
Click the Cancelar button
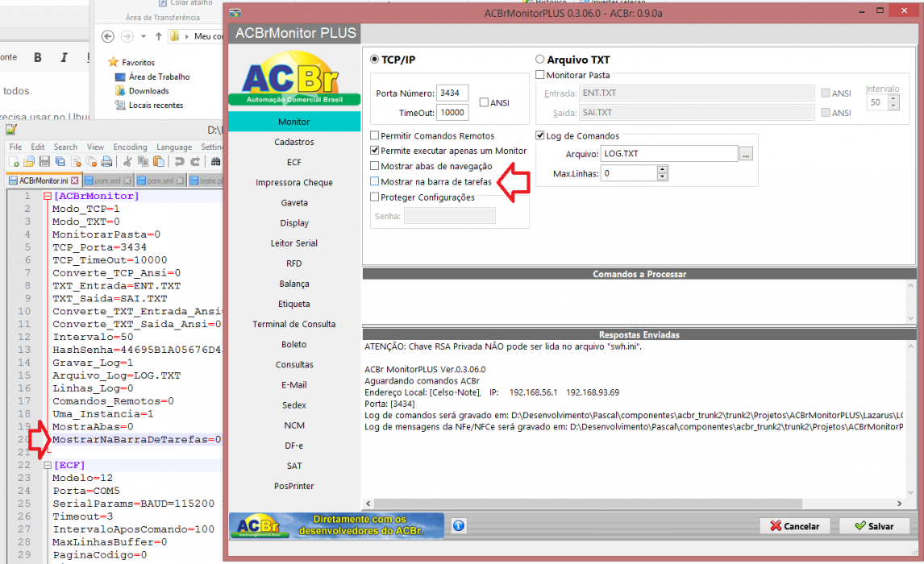795,526
